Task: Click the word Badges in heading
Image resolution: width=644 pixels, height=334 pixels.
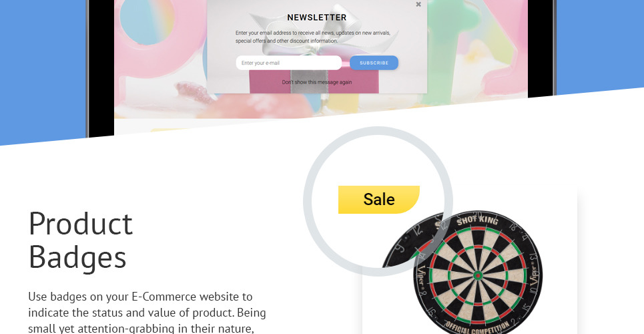Action: 77,257
